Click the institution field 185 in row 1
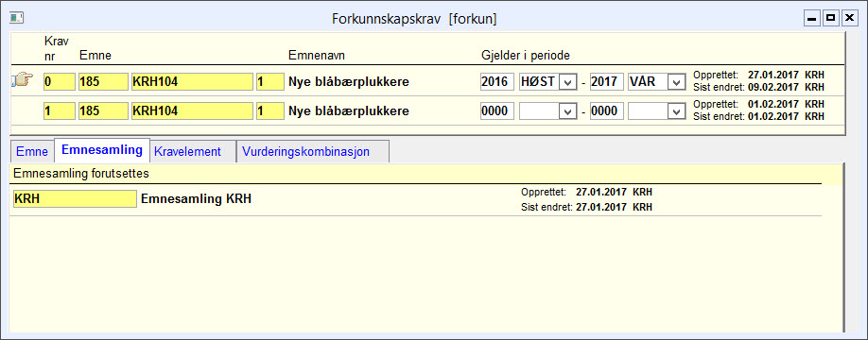Screen dimensions: 868x340 point(103,111)
